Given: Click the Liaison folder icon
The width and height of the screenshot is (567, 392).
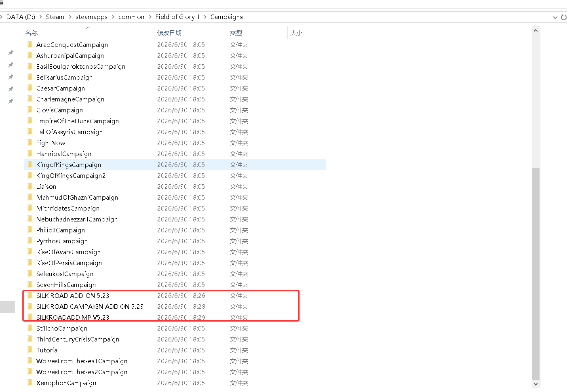Looking at the screenshot, I should 30,186.
